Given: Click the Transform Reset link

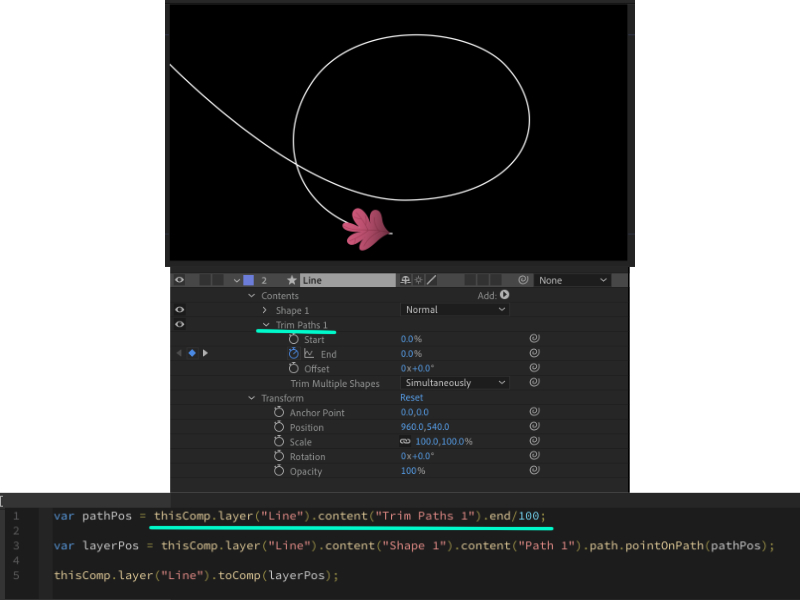Looking at the screenshot, I should (x=412, y=397).
